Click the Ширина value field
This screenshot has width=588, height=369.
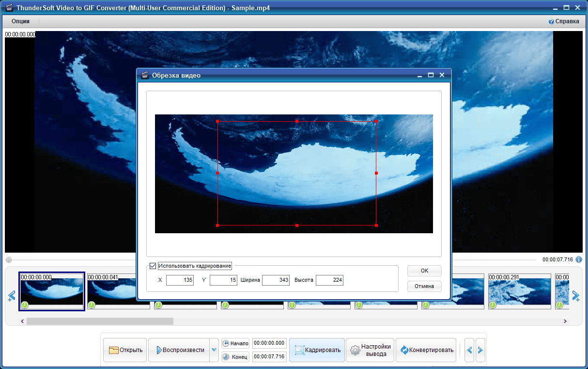click(x=276, y=280)
